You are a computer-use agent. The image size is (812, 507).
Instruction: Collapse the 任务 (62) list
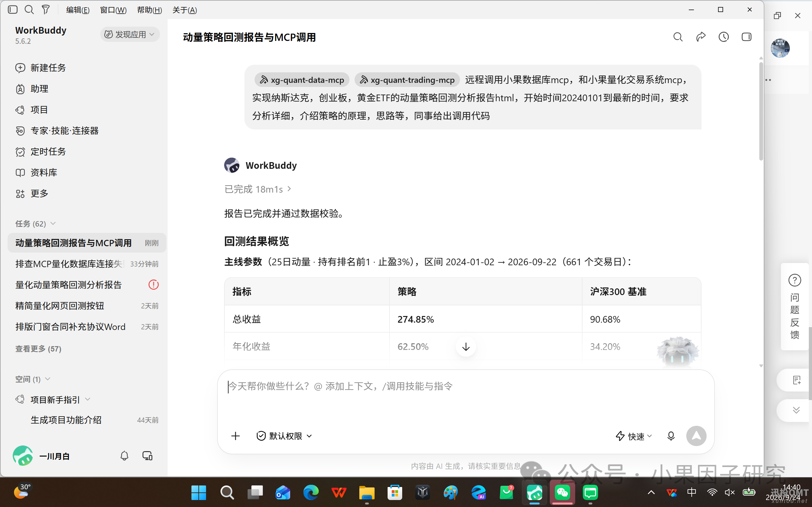click(36, 224)
